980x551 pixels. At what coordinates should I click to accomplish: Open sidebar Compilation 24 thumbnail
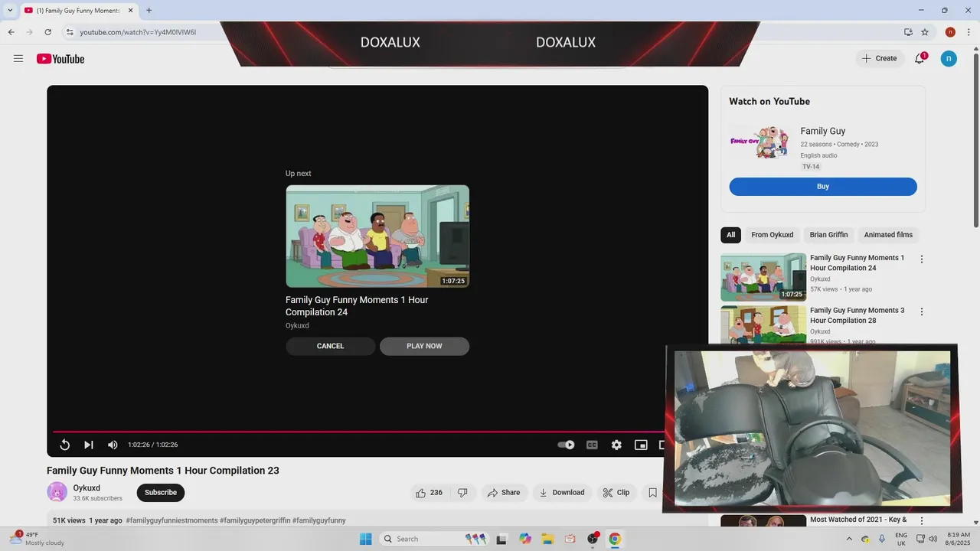click(763, 277)
